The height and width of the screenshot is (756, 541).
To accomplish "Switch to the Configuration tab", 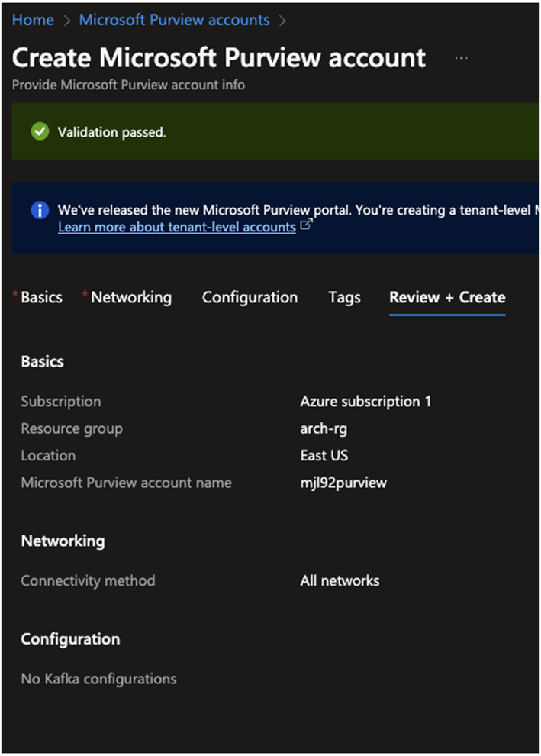I will tap(250, 298).
